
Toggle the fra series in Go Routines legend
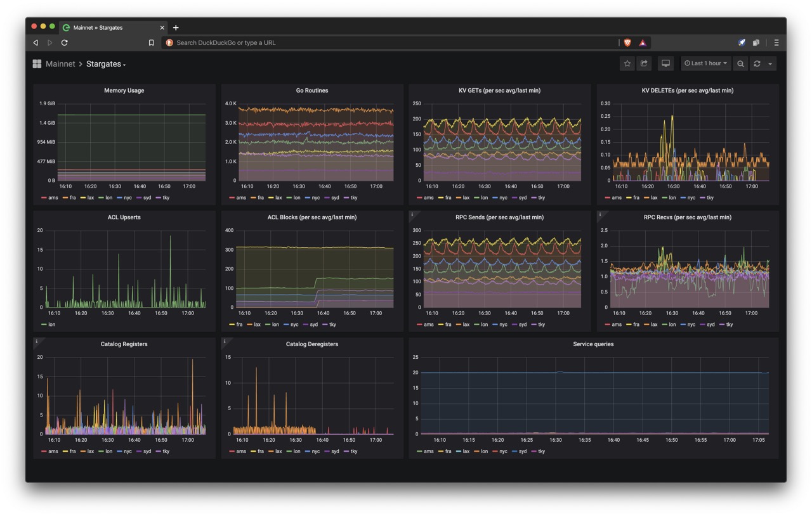pos(260,198)
